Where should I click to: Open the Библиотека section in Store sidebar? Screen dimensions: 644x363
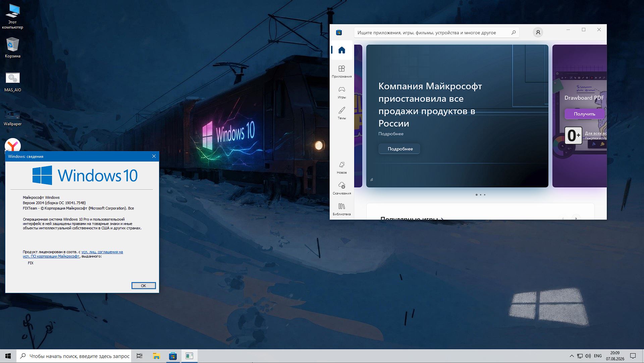coord(341,209)
